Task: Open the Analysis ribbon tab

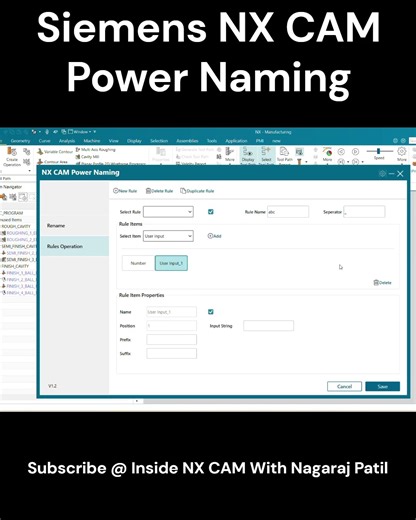Action: 67,141
